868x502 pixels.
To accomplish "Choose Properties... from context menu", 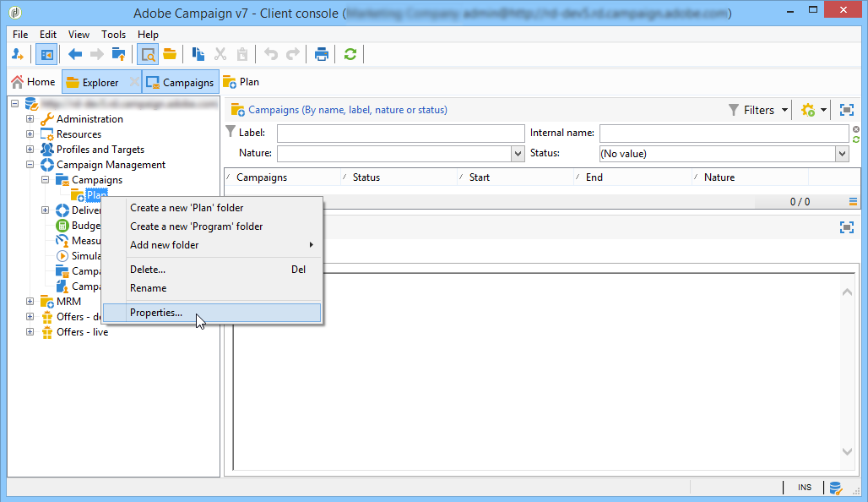I will (x=212, y=313).
